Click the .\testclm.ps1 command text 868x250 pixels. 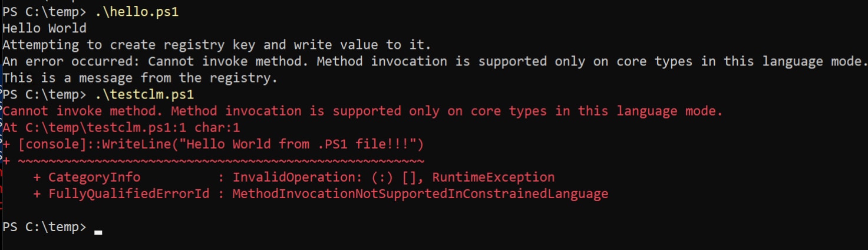[144, 94]
